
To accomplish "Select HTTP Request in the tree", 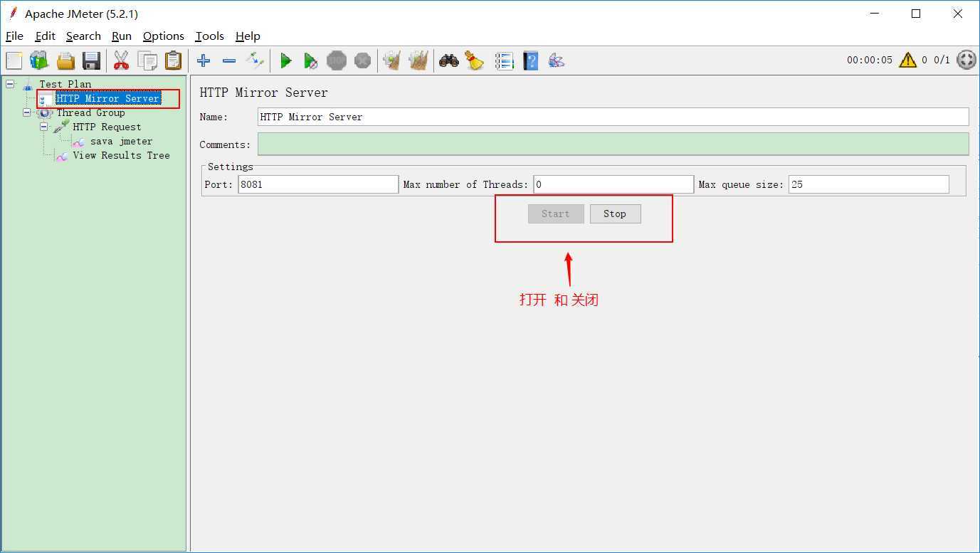I will pyautogui.click(x=107, y=127).
